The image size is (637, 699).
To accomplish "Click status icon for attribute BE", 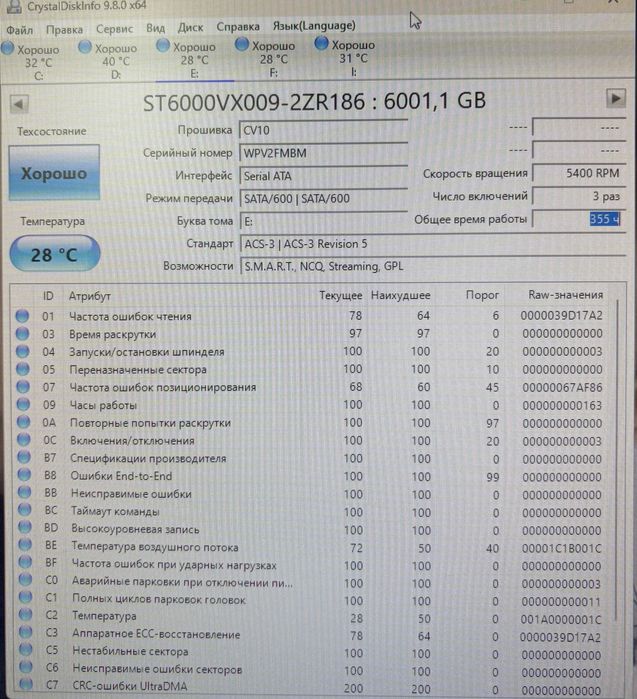I will coord(25,545).
